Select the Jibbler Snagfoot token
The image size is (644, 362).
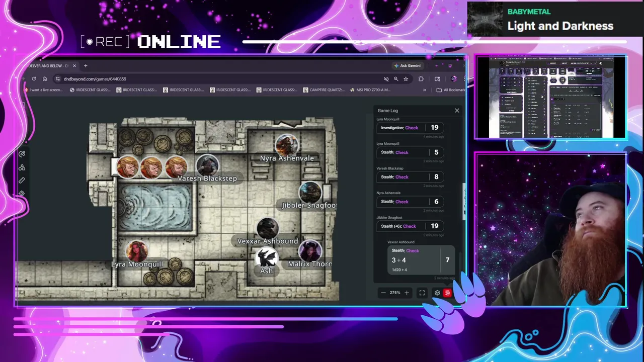click(x=310, y=192)
